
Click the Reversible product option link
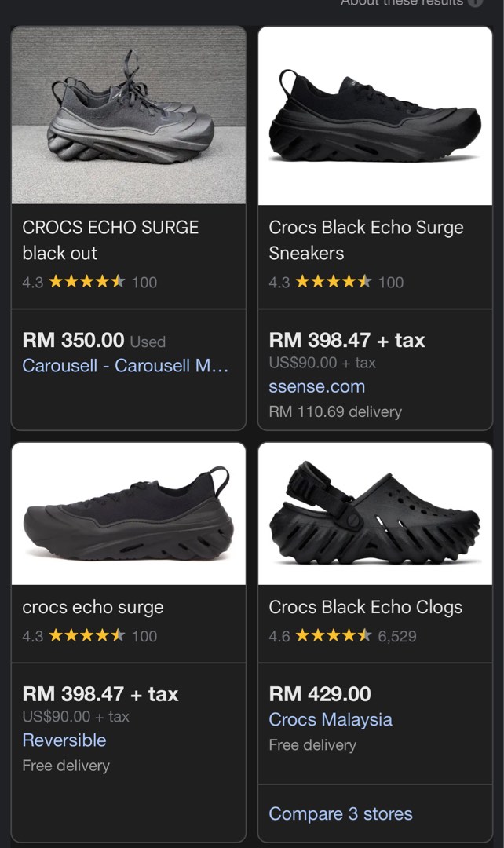(x=64, y=740)
